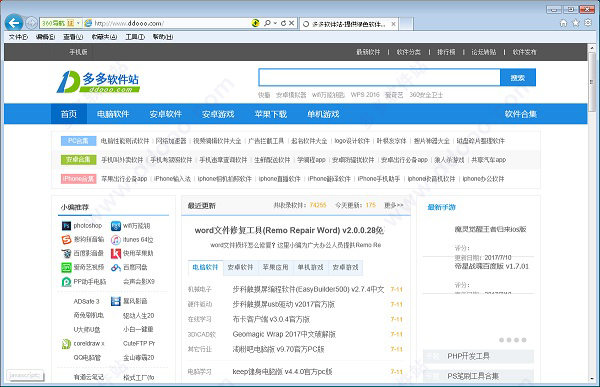Image resolution: width=600 pixels, height=387 pixels.
Task: Click the CuteFTP Pr recommendation
Action: [x=139, y=344]
